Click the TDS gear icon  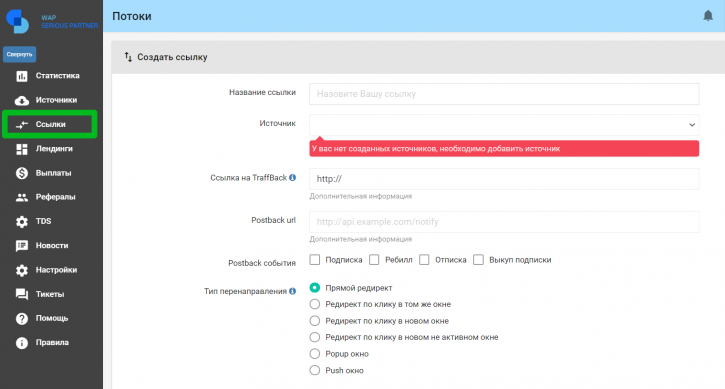pos(22,222)
